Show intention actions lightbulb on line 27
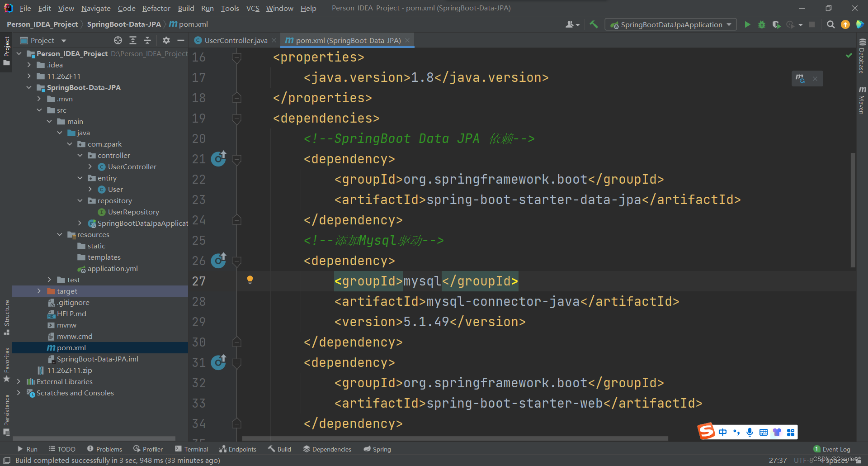 250,280
